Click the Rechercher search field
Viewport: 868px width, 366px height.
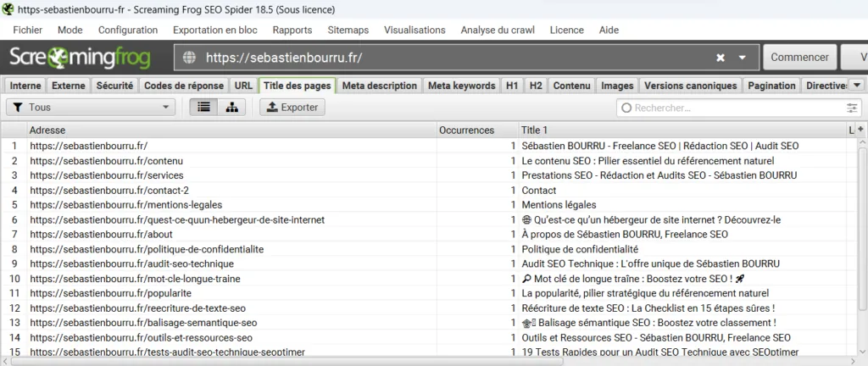(739, 108)
